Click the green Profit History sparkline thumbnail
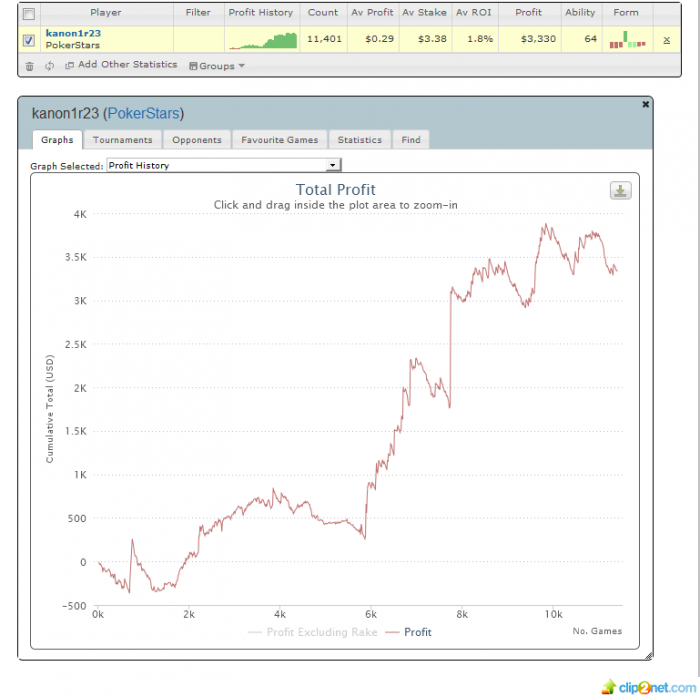The width and height of the screenshot is (700, 697). pos(263,40)
